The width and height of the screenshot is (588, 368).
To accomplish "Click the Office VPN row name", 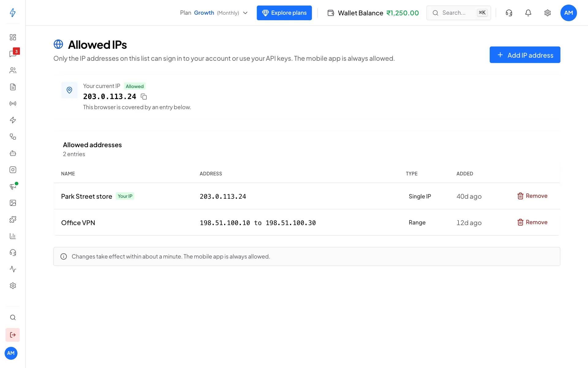I will [78, 223].
